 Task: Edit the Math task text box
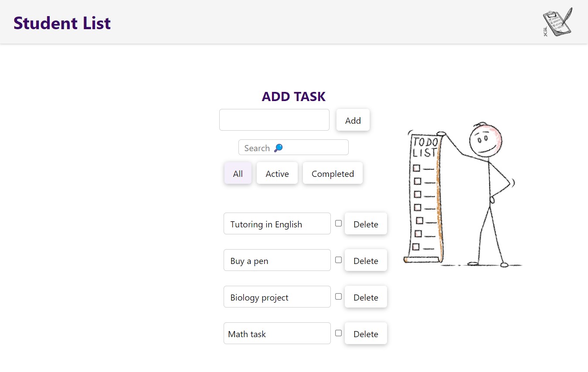click(277, 333)
